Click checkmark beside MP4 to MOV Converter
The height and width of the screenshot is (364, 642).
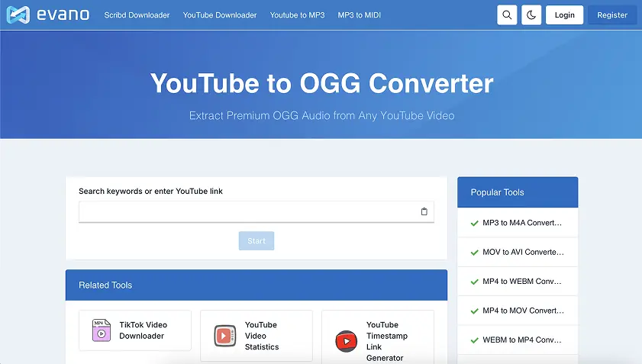tap(475, 311)
